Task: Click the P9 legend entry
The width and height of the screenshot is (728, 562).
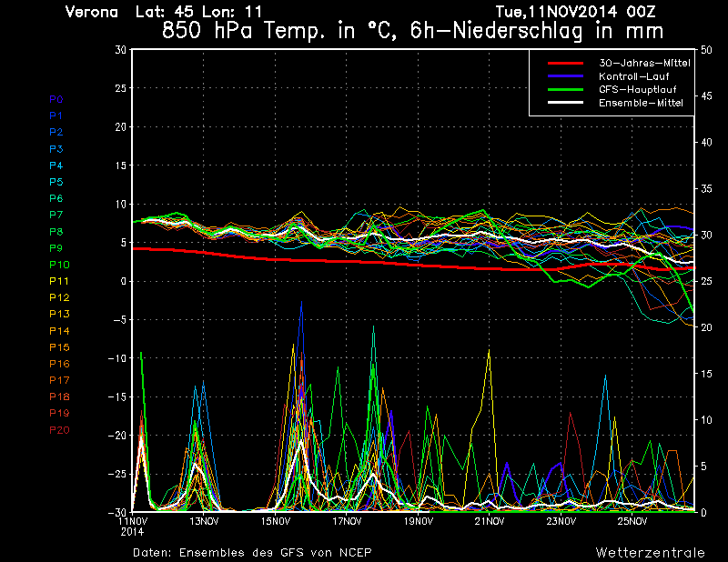Action: click(56, 248)
